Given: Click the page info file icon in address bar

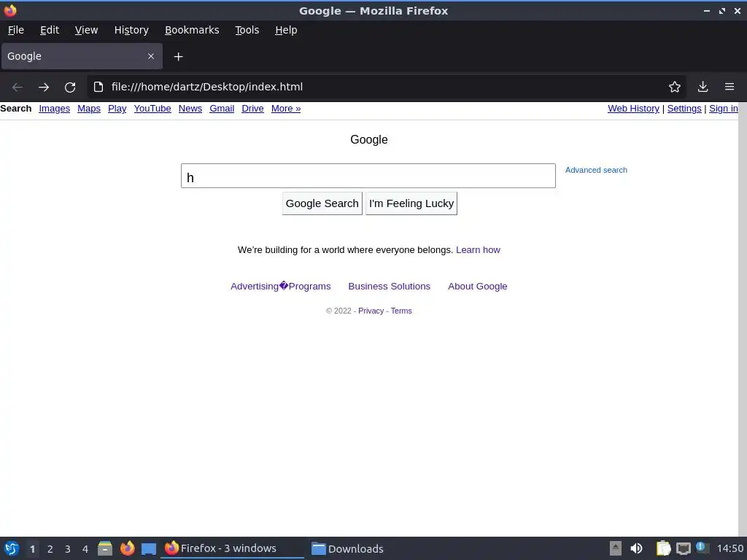Looking at the screenshot, I should 98,87.
